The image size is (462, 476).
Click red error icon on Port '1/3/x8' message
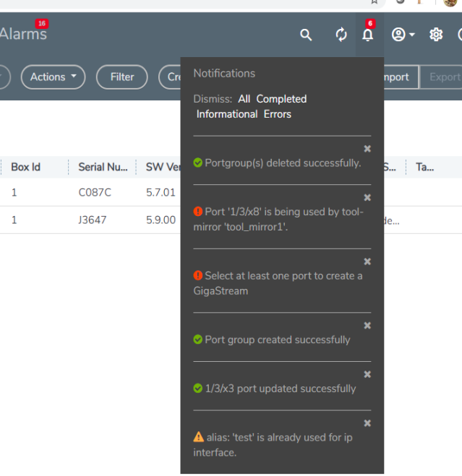pyautogui.click(x=198, y=212)
